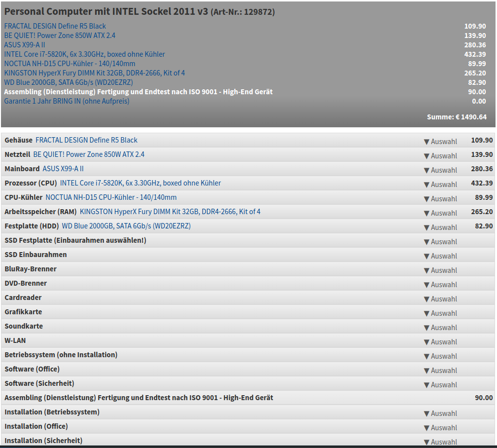Screen dimensions: 497x448
Task: Open Auswahl for Installation (Betriebssystem) row
Action: point(441,413)
